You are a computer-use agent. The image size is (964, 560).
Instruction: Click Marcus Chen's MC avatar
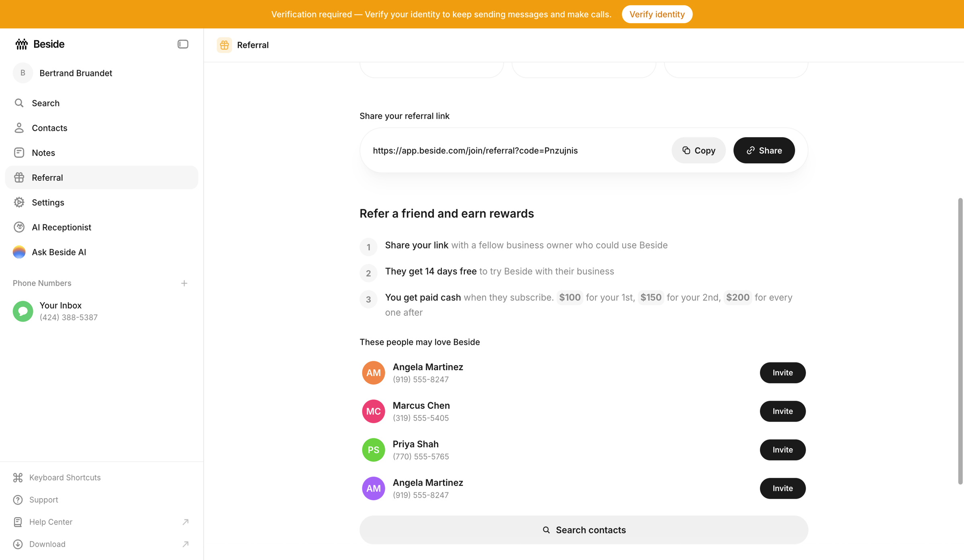pos(374,411)
